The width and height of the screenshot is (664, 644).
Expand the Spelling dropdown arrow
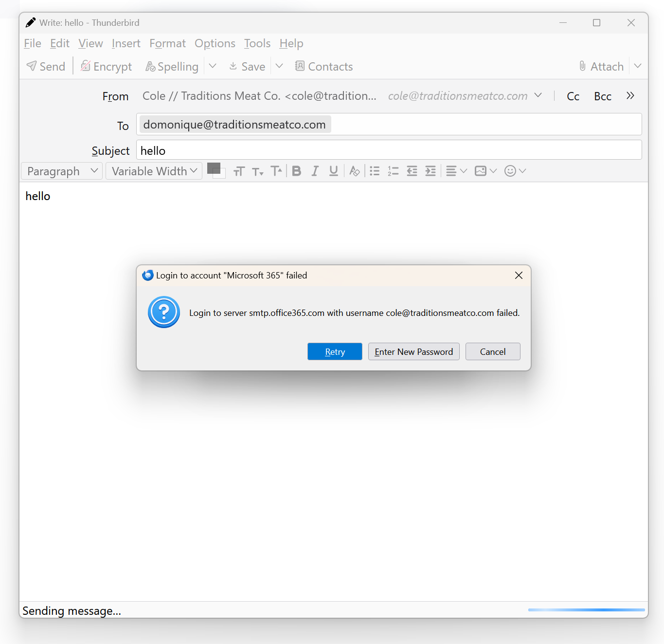coord(213,66)
